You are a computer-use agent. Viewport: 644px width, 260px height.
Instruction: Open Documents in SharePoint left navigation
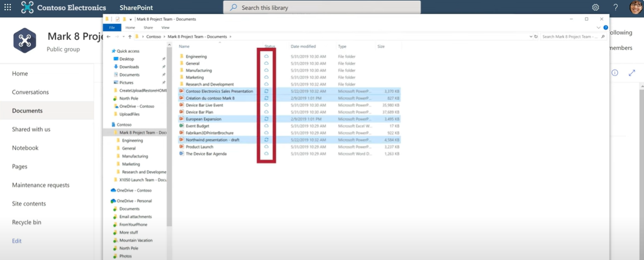(x=27, y=111)
